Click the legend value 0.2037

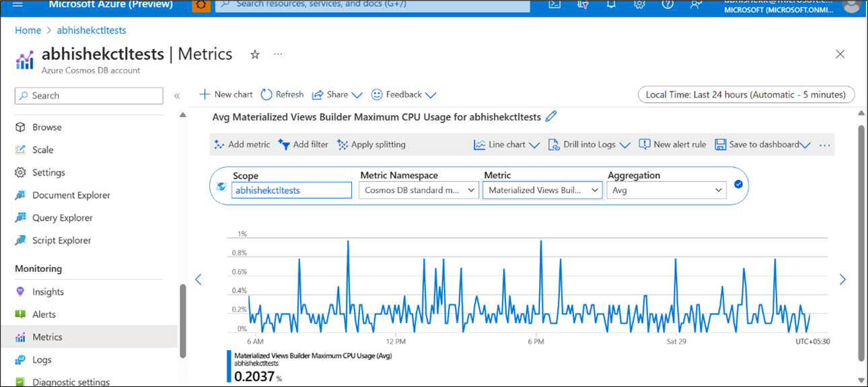click(x=254, y=376)
